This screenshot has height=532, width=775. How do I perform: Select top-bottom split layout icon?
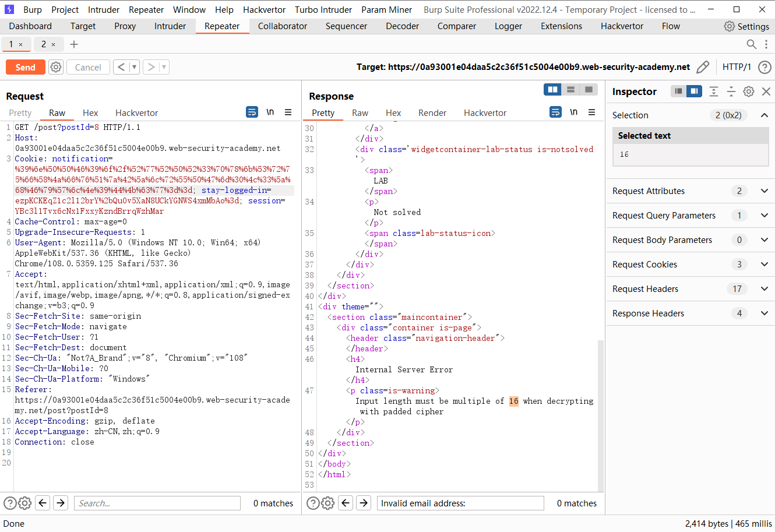click(570, 89)
